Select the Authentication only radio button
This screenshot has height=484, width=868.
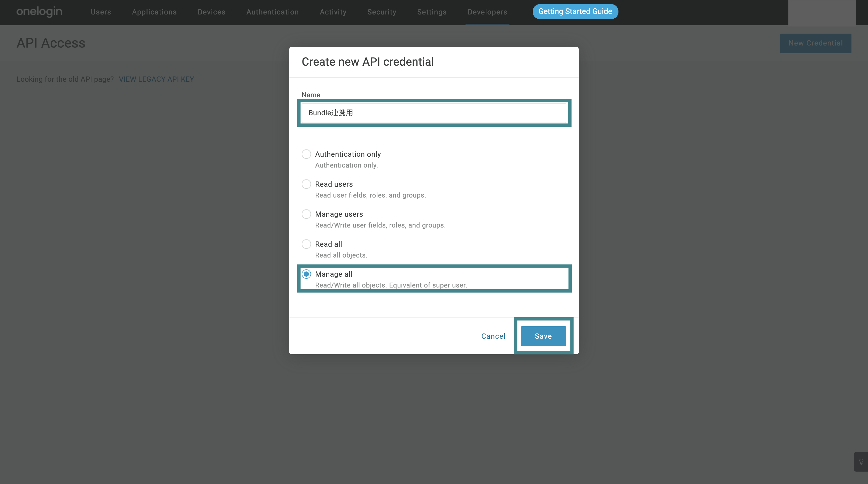pos(306,154)
